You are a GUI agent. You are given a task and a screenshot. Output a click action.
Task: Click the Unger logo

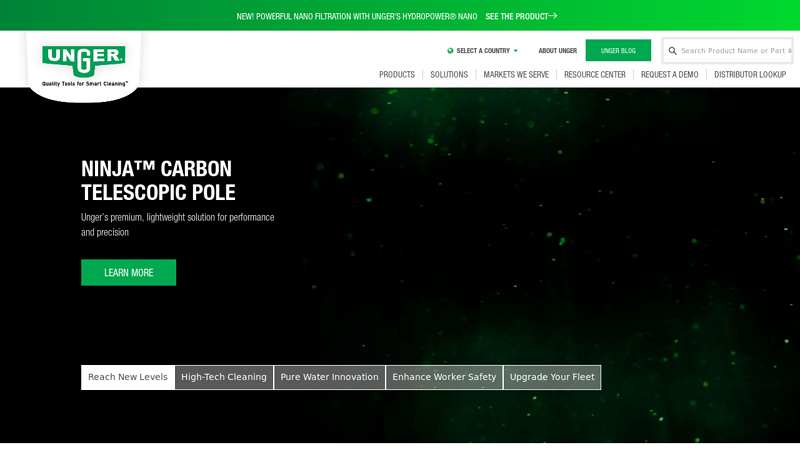[x=84, y=63]
